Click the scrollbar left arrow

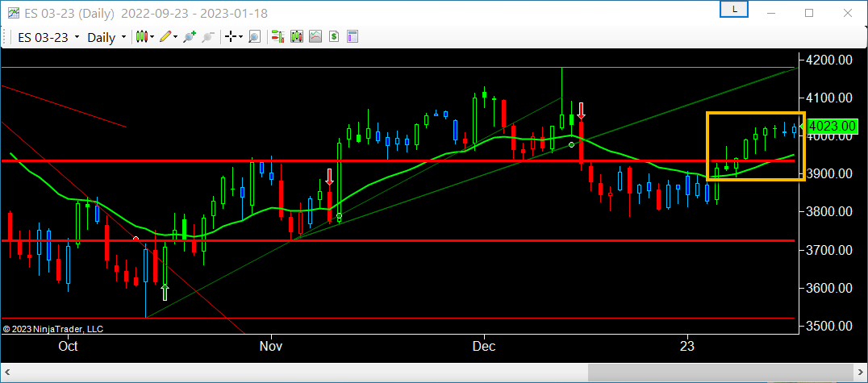(x=7, y=372)
